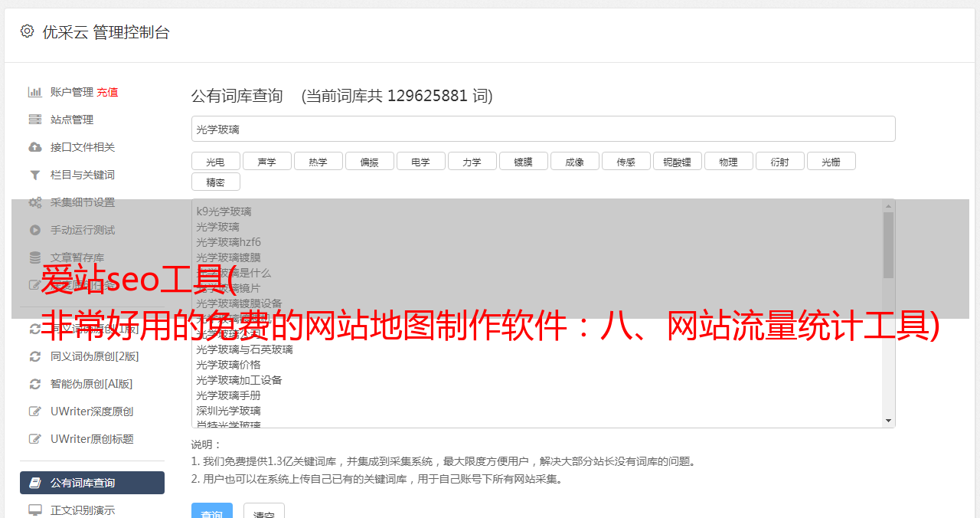Click the server icon for 站点管理
This screenshot has width=980, height=518.
[35, 120]
